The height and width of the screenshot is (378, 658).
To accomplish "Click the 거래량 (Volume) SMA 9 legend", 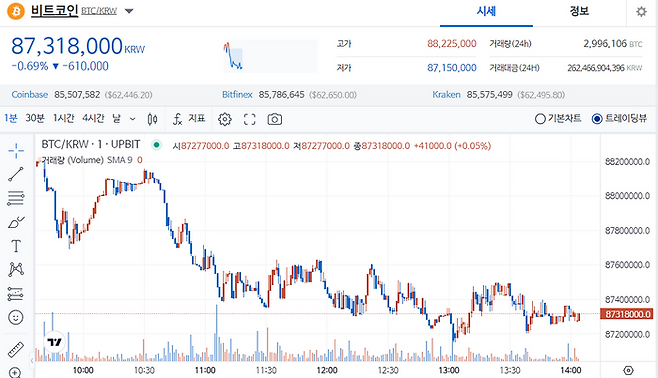I will pos(87,160).
